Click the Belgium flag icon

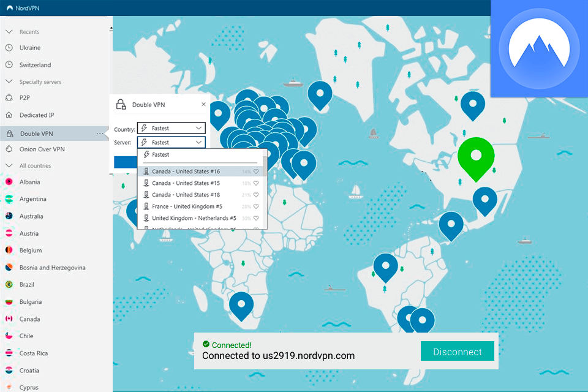9,250
